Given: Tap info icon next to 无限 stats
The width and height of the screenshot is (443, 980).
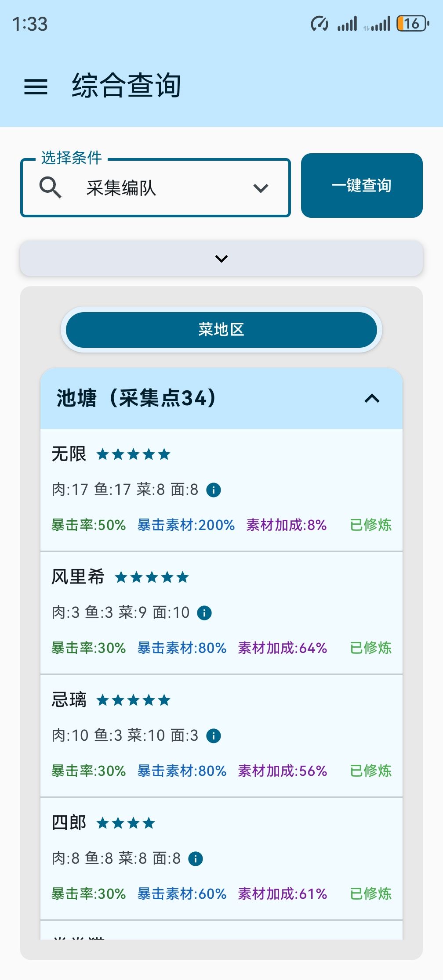Looking at the screenshot, I should [214, 490].
